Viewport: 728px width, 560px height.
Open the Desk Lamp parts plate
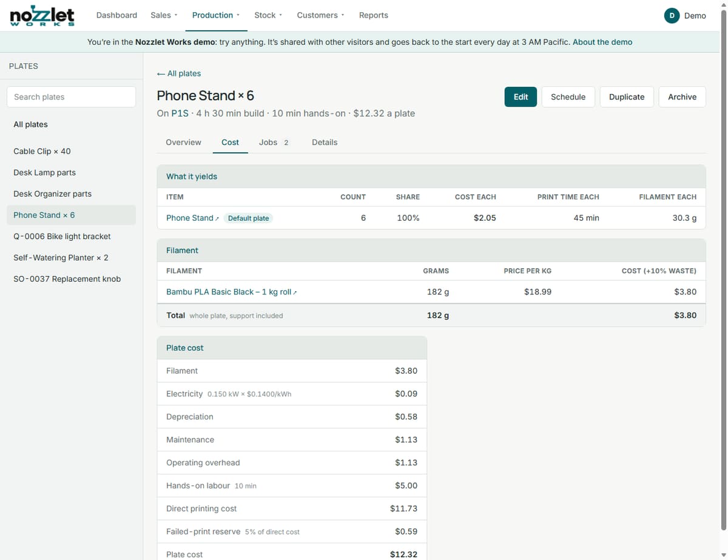click(x=71, y=172)
